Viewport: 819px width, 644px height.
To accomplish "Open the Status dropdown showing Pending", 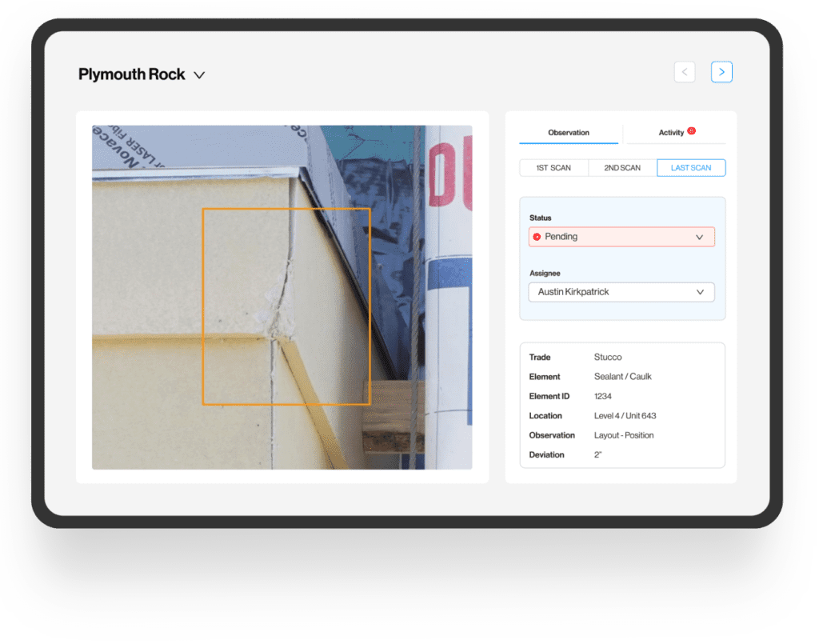I will pos(621,236).
